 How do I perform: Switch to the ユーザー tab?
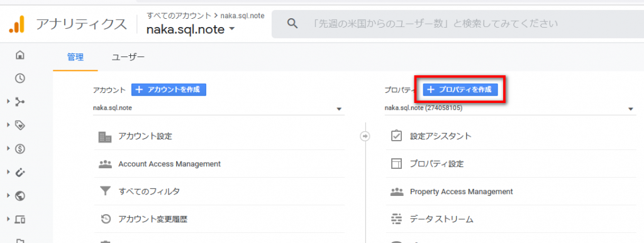128,58
